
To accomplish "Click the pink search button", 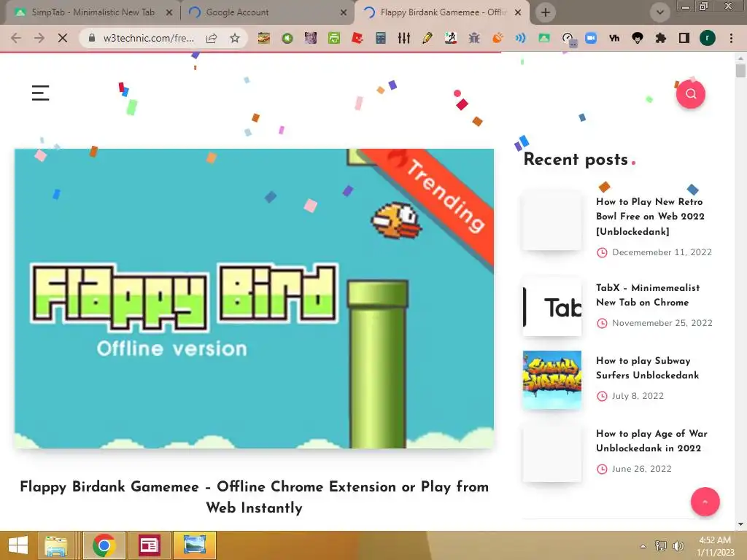I will tap(690, 94).
